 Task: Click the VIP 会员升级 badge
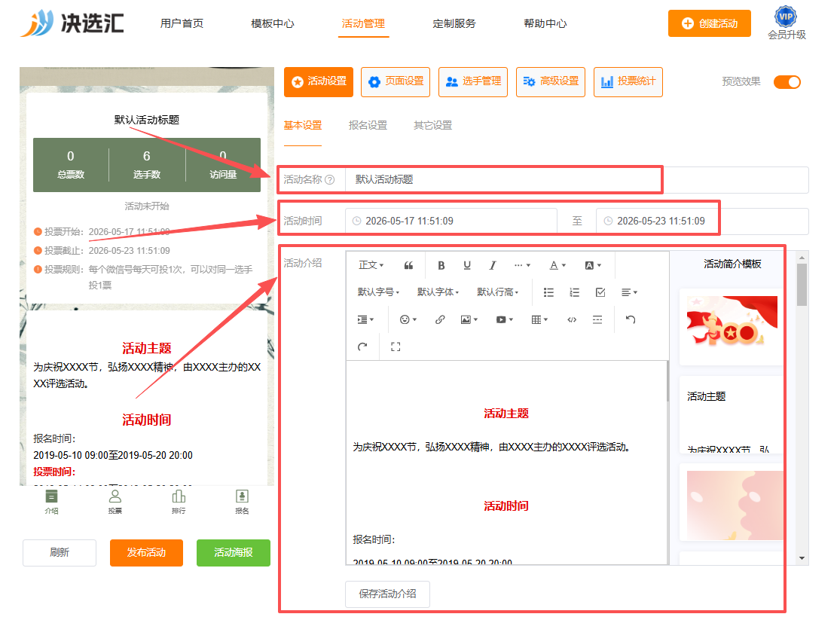pos(786,23)
